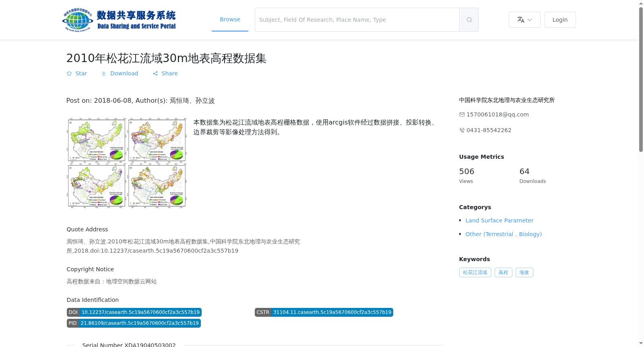
Task: Click the scrollbar up arrow
Action: (x=641, y=3)
